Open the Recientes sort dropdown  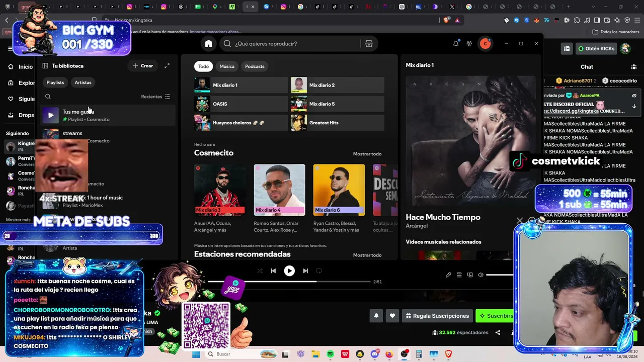tap(155, 97)
